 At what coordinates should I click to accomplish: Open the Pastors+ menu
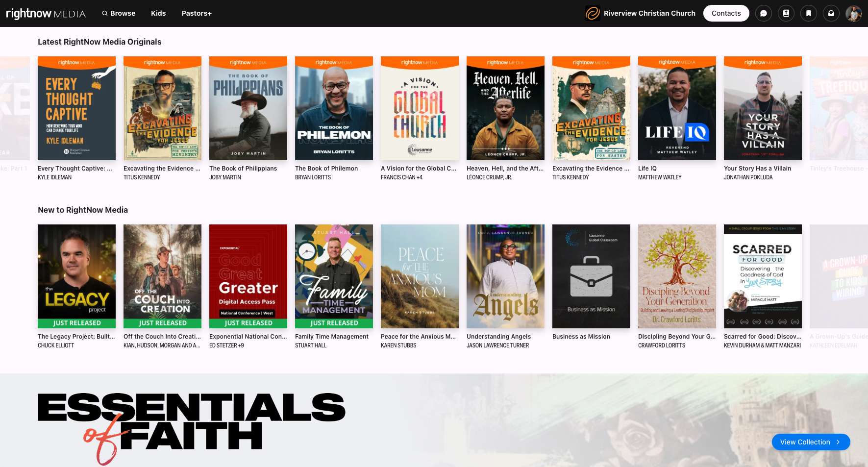[197, 13]
